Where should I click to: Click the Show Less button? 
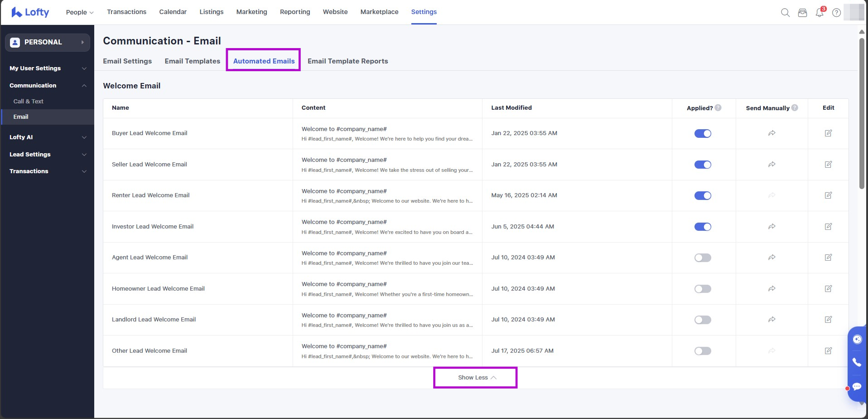point(475,378)
